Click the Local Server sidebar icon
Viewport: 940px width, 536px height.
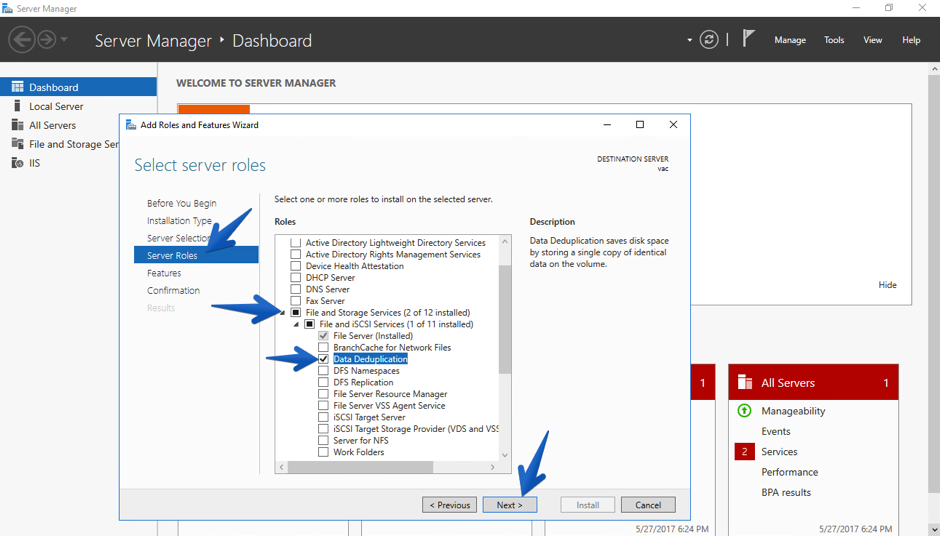(17, 106)
